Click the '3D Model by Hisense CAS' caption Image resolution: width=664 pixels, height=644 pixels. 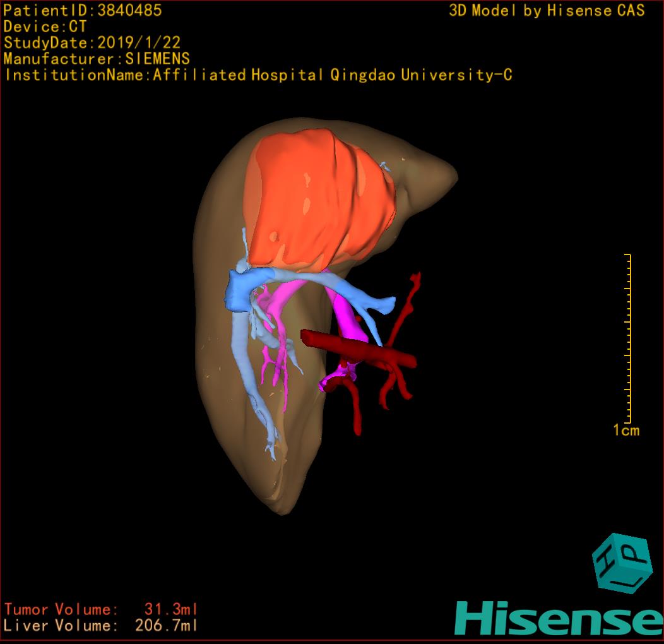tap(547, 11)
